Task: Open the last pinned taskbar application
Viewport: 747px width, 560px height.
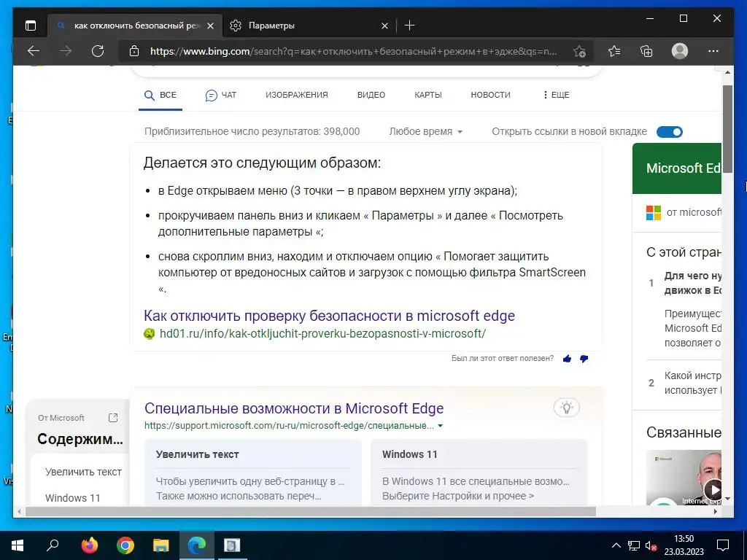Action: tap(232, 545)
